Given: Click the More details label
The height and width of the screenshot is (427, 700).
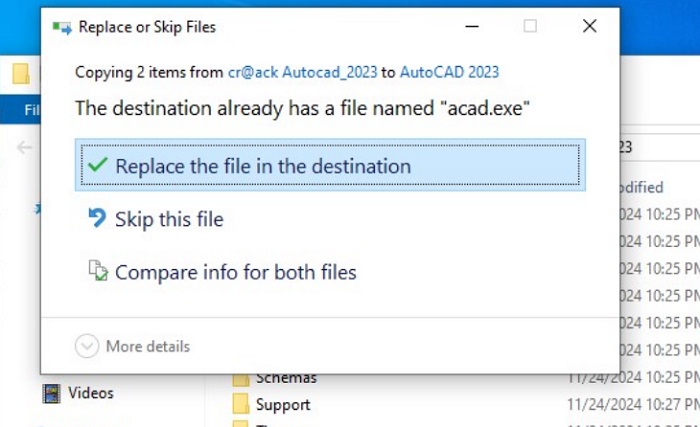Looking at the screenshot, I should pos(148,347).
